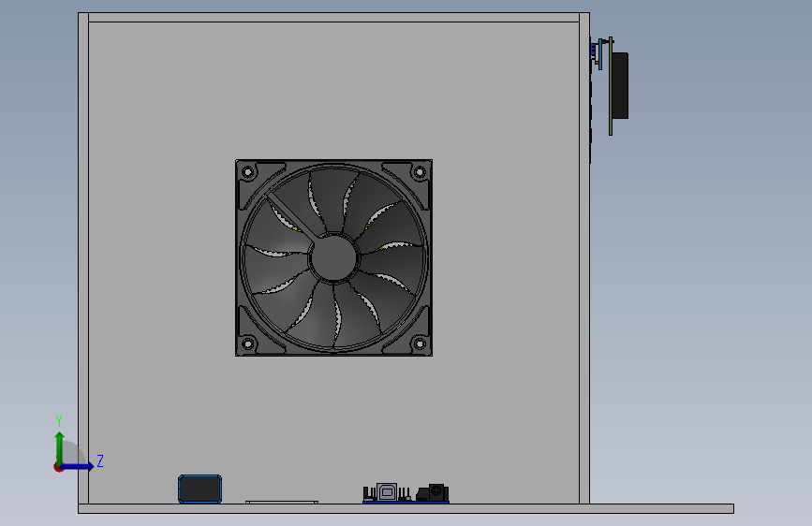Select the black module outside right wall
The height and width of the screenshot is (526, 812).
[620, 85]
